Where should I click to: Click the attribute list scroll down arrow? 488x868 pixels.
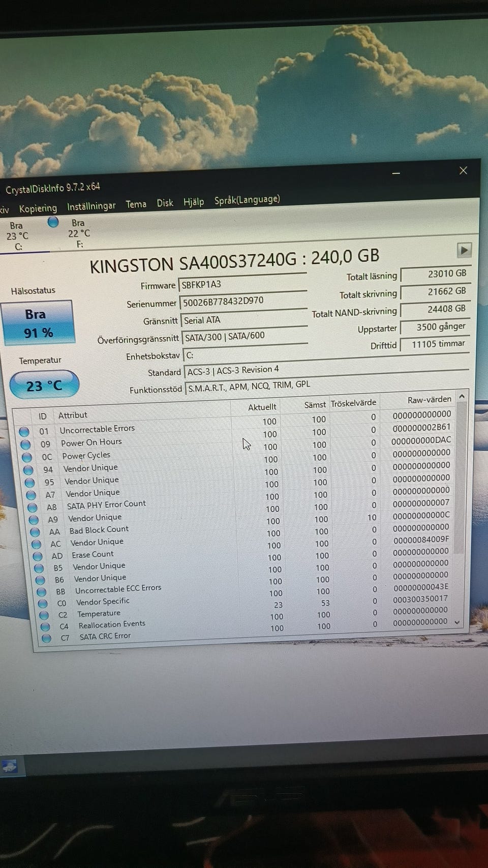(x=457, y=622)
